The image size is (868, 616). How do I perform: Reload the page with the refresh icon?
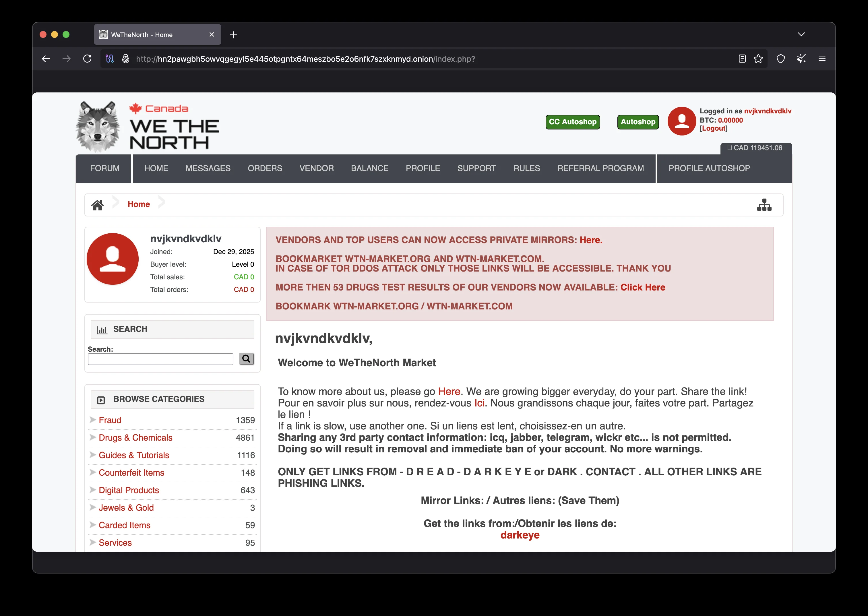point(88,59)
